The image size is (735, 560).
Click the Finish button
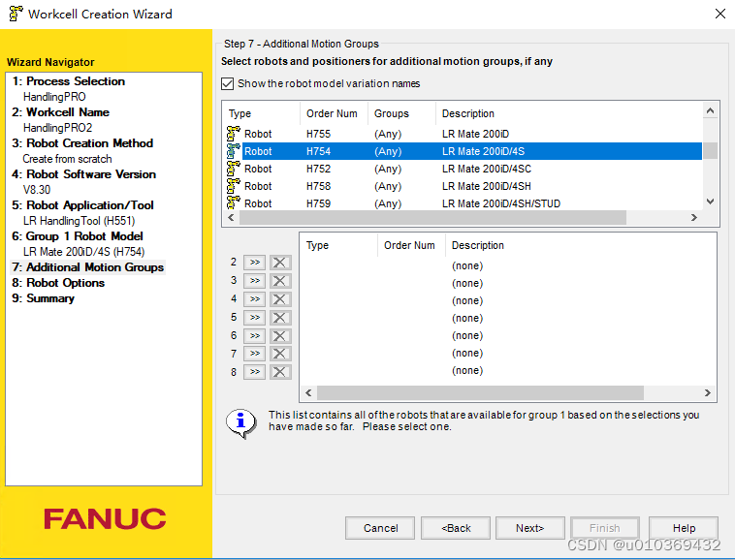(x=605, y=528)
